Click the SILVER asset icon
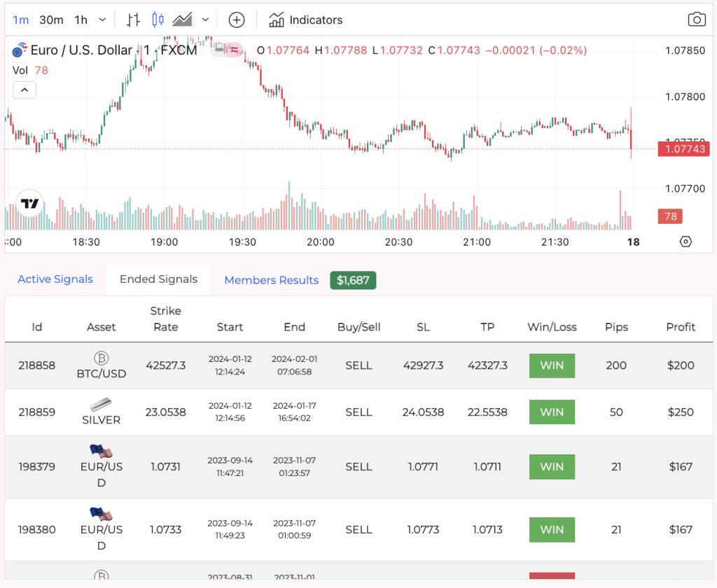 click(x=101, y=403)
